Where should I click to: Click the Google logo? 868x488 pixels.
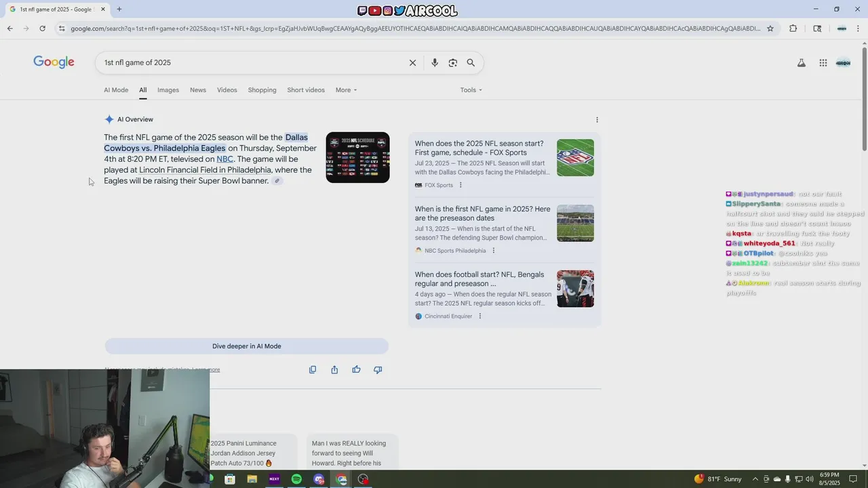[54, 62]
